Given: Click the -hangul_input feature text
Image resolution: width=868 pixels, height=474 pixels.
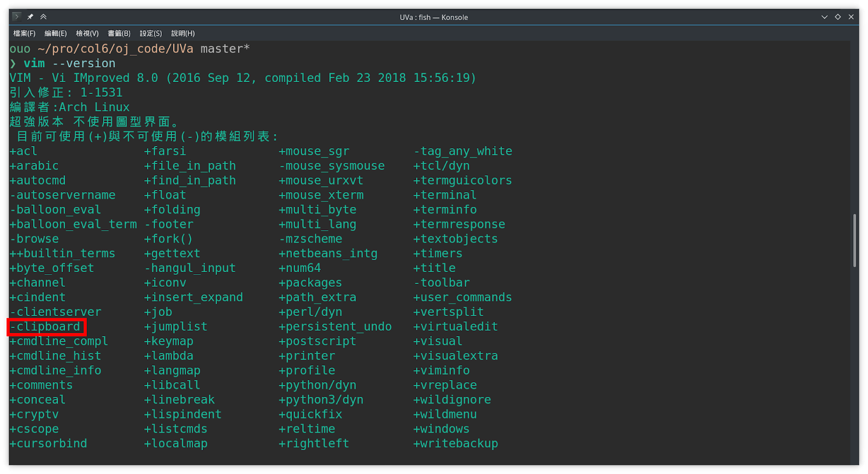Looking at the screenshot, I should tap(190, 269).
